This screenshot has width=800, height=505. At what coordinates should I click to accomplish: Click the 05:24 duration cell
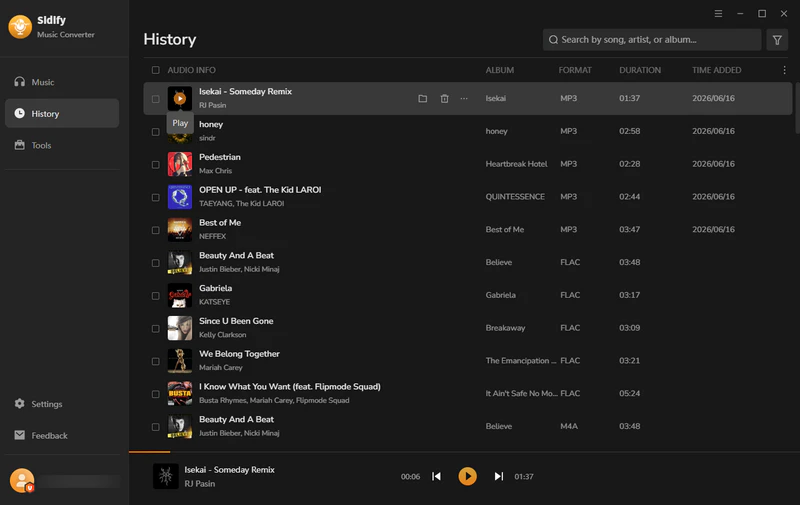click(x=630, y=394)
